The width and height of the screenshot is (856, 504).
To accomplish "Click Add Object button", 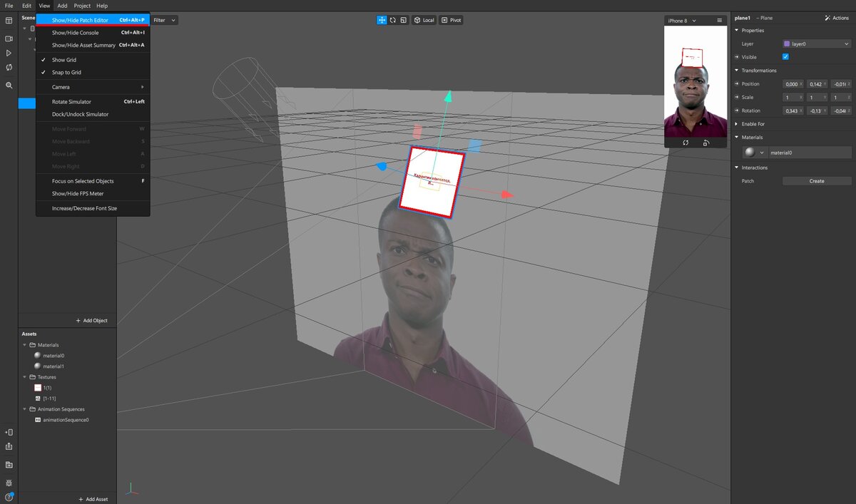I will [91, 321].
